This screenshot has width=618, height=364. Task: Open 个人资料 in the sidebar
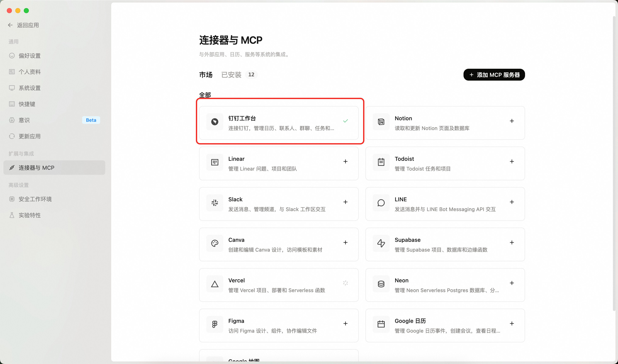click(54, 72)
